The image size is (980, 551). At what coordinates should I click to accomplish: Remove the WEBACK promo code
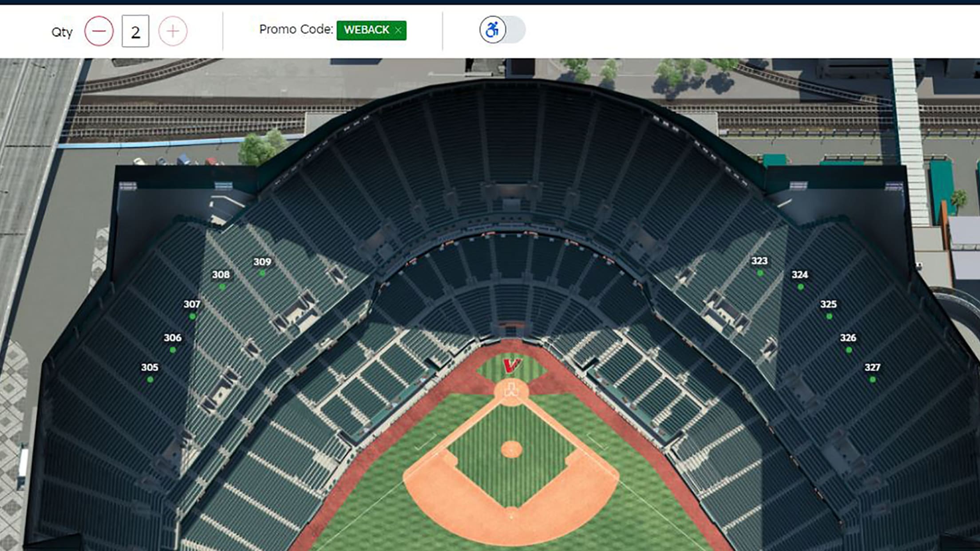pos(398,30)
